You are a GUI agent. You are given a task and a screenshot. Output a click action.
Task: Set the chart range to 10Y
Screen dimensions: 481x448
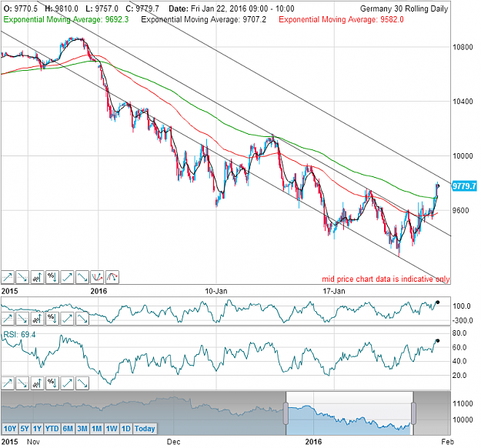pyautogui.click(x=10, y=428)
